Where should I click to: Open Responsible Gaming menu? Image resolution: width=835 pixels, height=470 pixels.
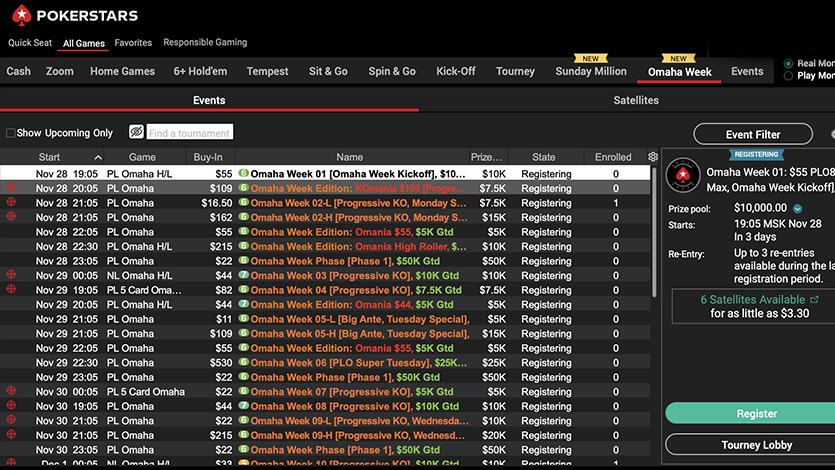click(205, 42)
